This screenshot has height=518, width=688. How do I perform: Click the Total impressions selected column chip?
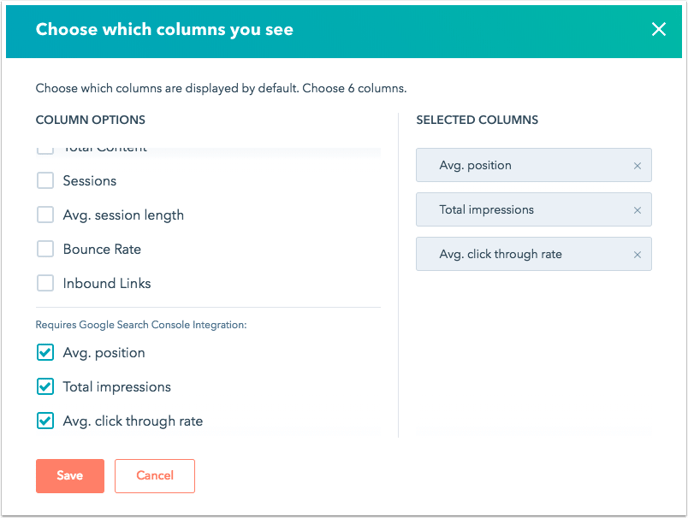tap(534, 210)
